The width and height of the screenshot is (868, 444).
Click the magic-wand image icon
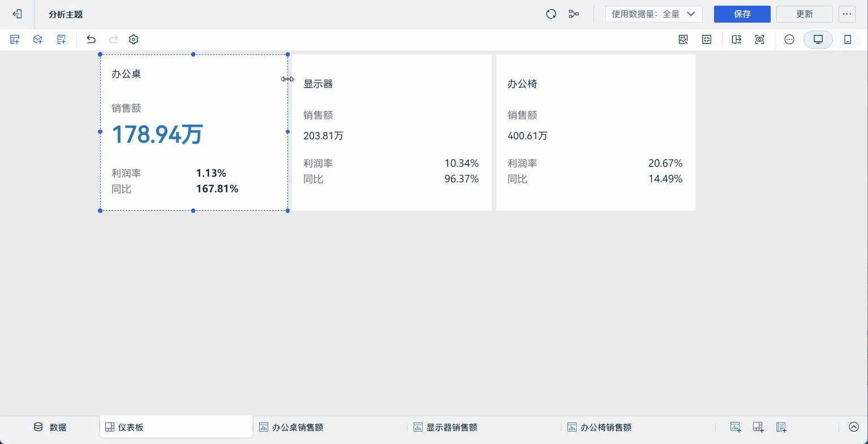point(683,40)
